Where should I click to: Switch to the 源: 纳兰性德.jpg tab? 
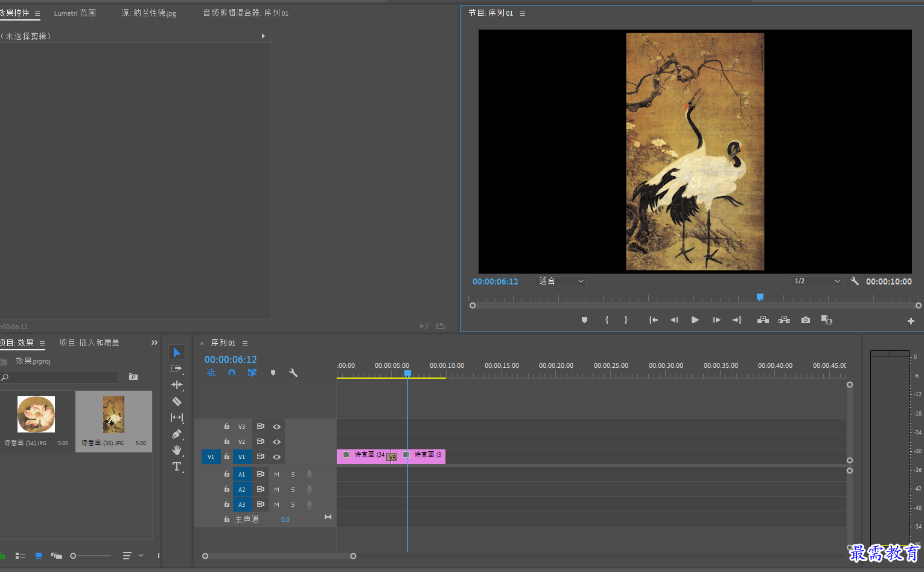tap(149, 13)
